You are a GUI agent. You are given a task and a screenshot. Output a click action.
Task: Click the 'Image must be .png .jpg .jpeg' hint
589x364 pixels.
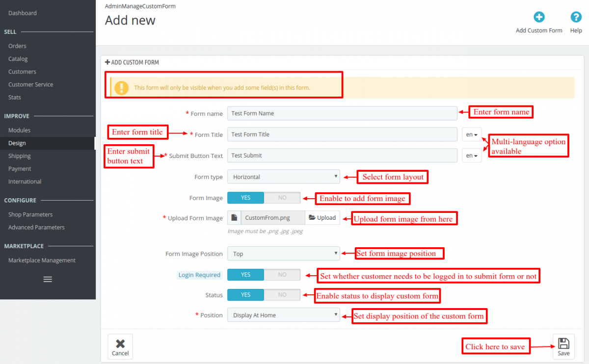(265, 231)
